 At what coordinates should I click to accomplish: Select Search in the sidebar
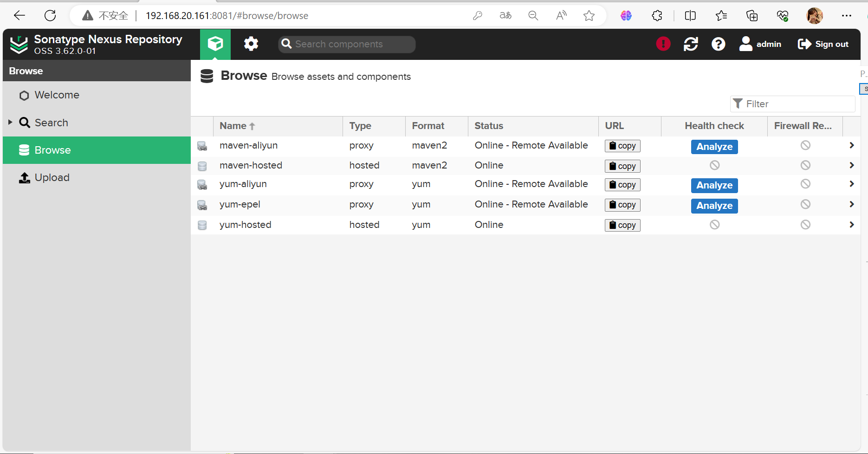coord(97,123)
